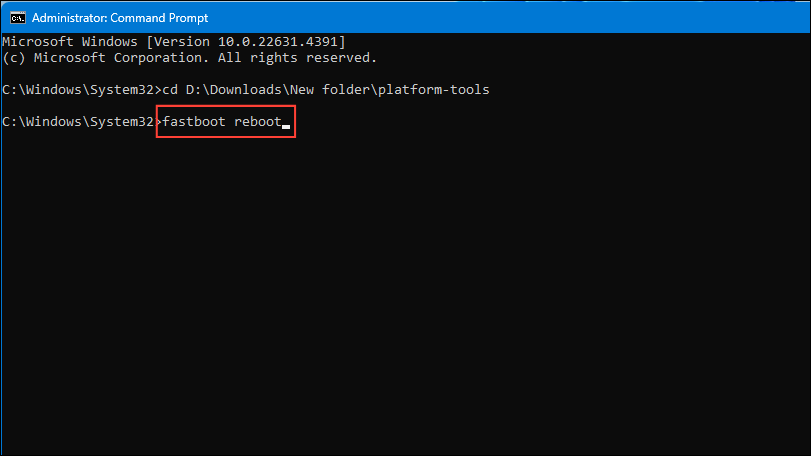Click the Administrator: Command Prompt title text

point(120,18)
